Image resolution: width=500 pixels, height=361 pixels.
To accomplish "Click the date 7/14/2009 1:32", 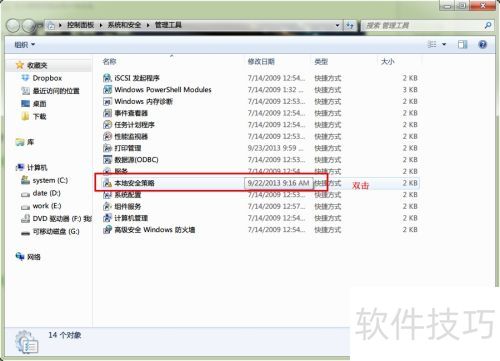I will pyautogui.click(x=275, y=90).
